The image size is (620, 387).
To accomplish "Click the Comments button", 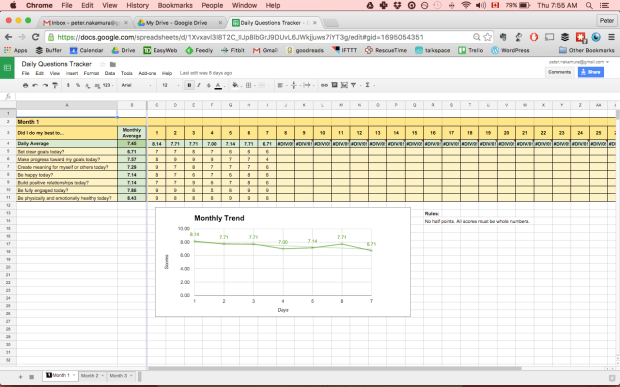I will tap(559, 72).
